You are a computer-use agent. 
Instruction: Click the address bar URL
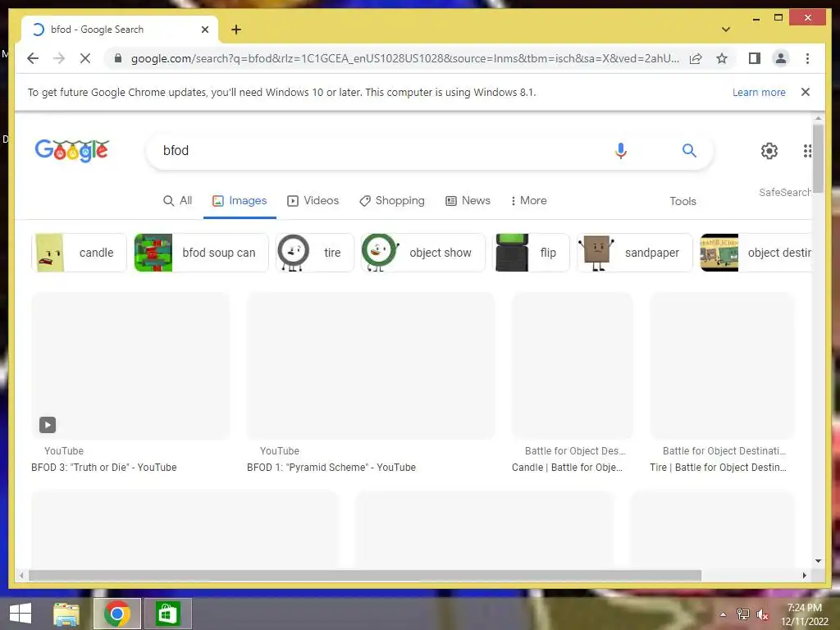(x=405, y=58)
